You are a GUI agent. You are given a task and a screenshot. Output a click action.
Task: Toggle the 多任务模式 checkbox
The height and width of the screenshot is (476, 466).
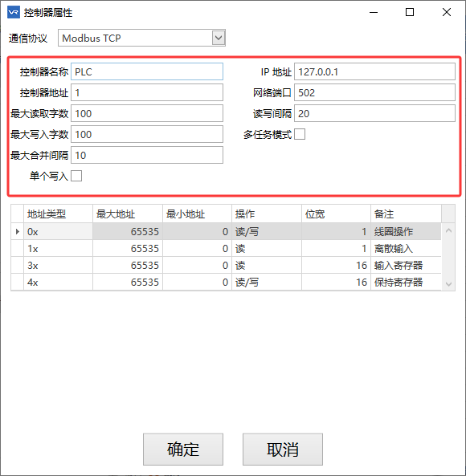(x=300, y=134)
